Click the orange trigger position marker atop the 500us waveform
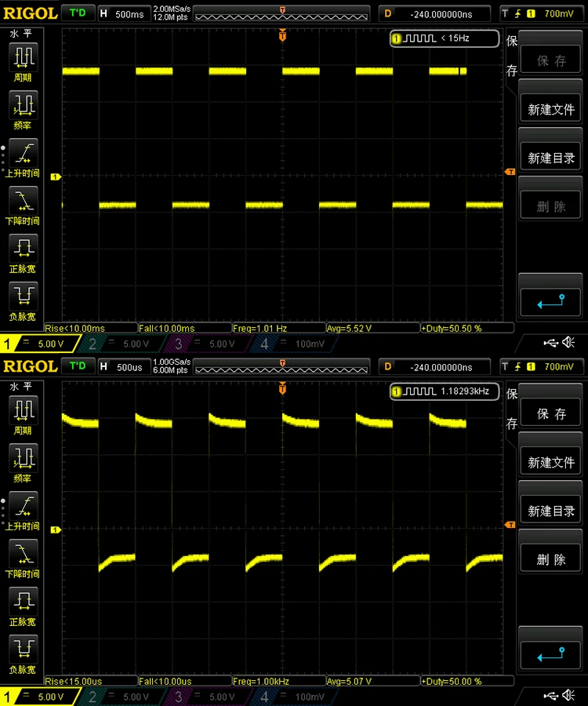Screen dimensions: 588x706 point(282,388)
